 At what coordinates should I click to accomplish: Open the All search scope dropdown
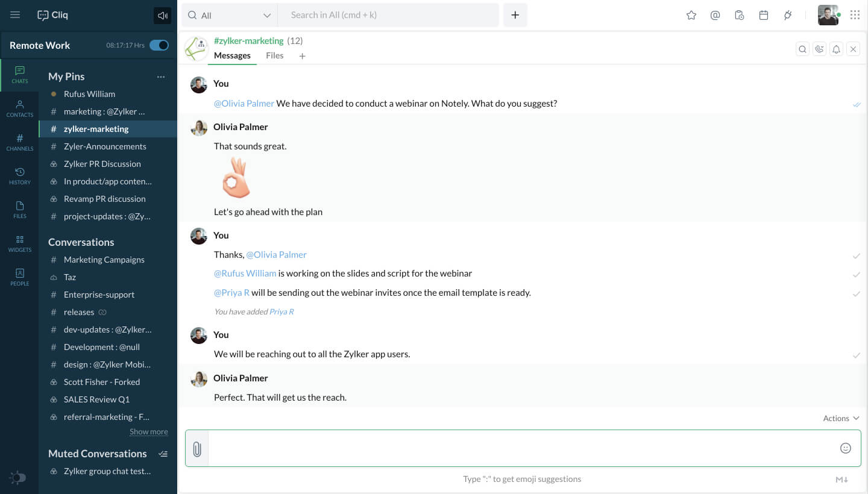[230, 16]
